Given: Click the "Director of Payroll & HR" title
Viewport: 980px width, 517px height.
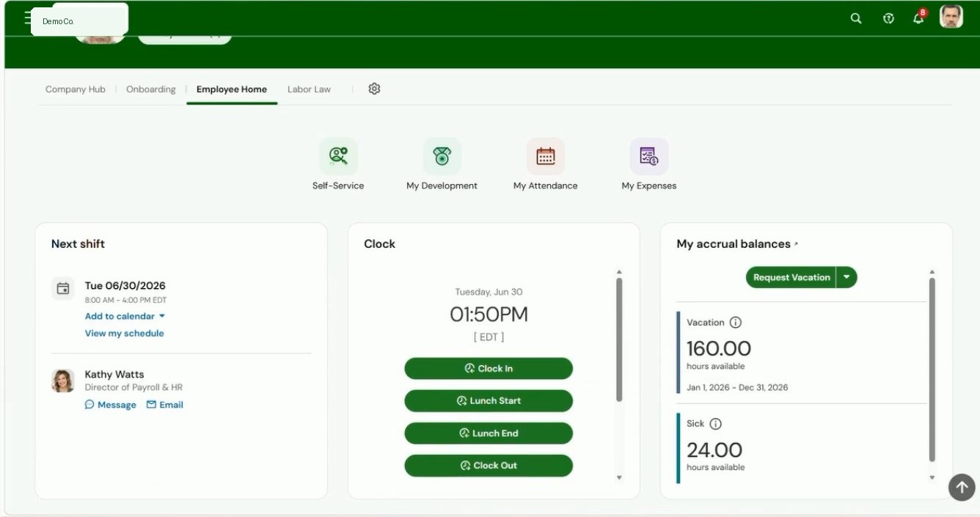Looking at the screenshot, I should (134, 387).
